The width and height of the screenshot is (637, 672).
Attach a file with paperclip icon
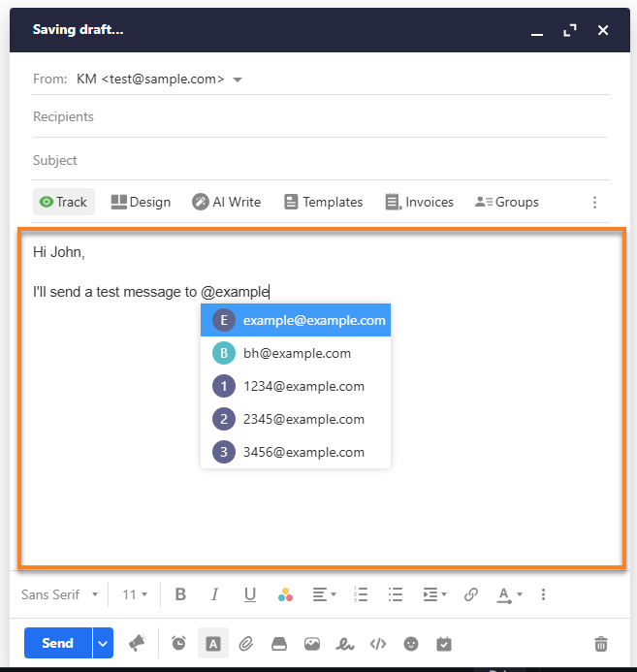[x=246, y=644]
